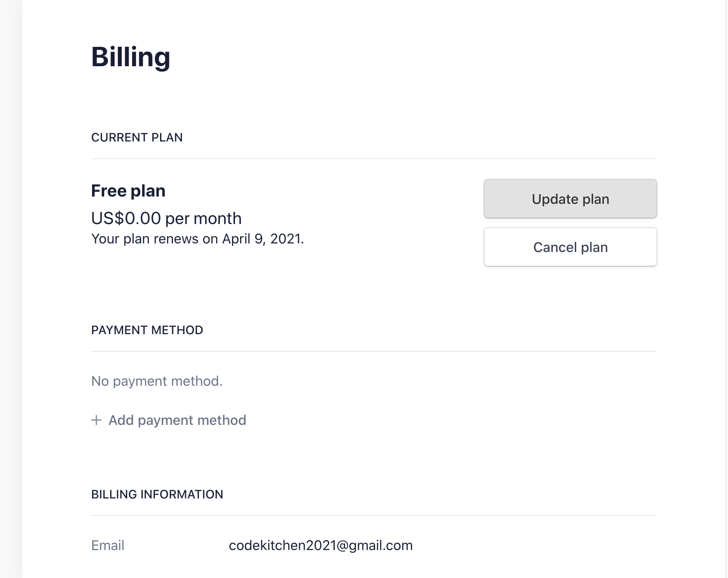Select the BILLING INFORMATION section header
The height and width of the screenshot is (578, 728).
tap(157, 495)
